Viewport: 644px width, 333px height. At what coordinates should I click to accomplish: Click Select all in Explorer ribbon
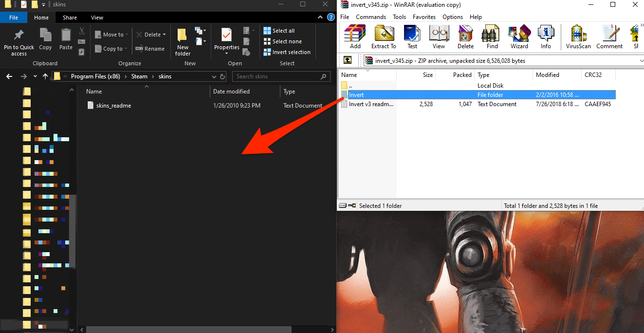279,31
